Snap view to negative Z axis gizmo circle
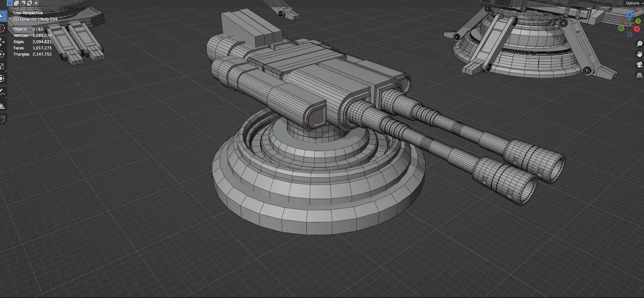The width and height of the screenshot is (644, 298). [x=630, y=34]
